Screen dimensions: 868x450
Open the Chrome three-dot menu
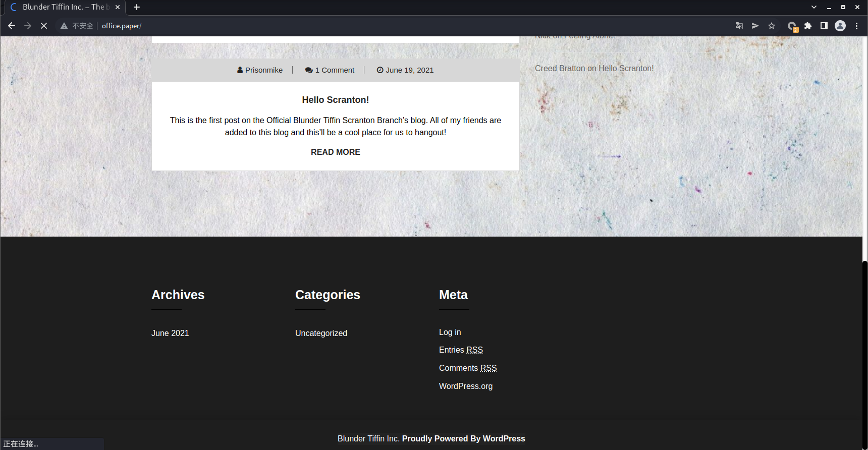856,26
